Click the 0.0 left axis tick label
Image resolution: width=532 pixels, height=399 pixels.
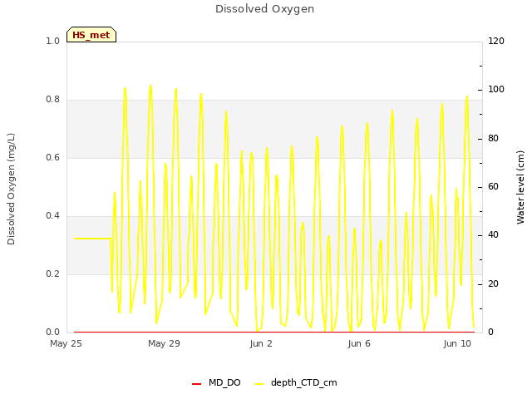coord(52,332)
